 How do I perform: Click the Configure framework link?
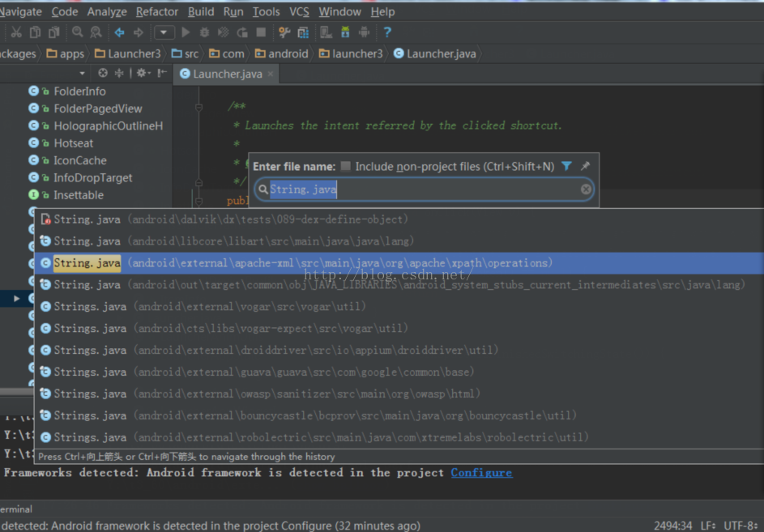(x=481, y=473)
